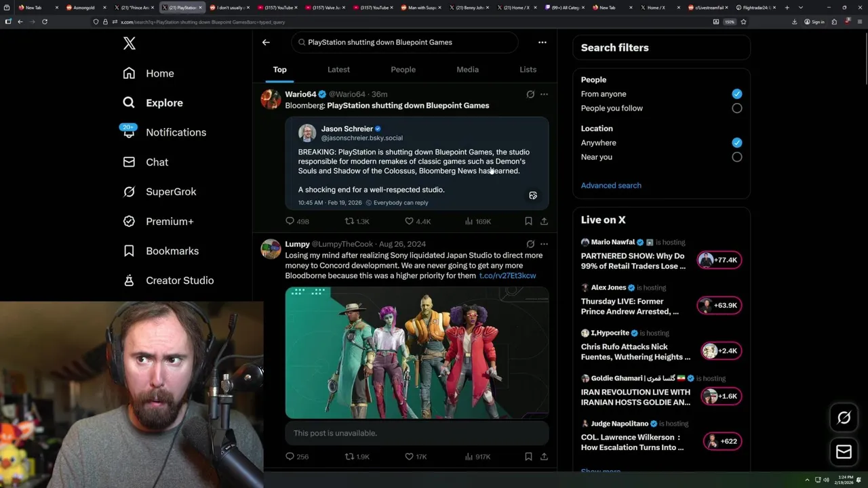
Task: Open Creator Studio in the sidebar
Action: [x=167, y=281]
